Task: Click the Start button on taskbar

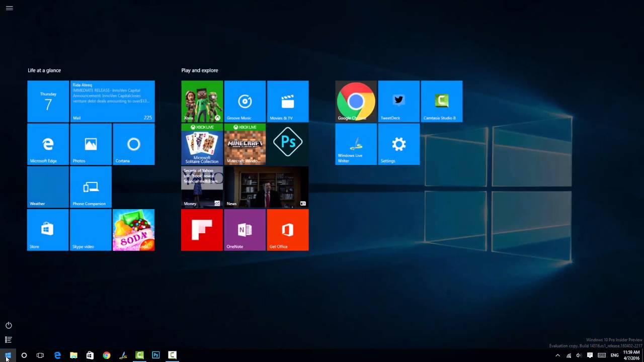Action: (x=8, y=355)
